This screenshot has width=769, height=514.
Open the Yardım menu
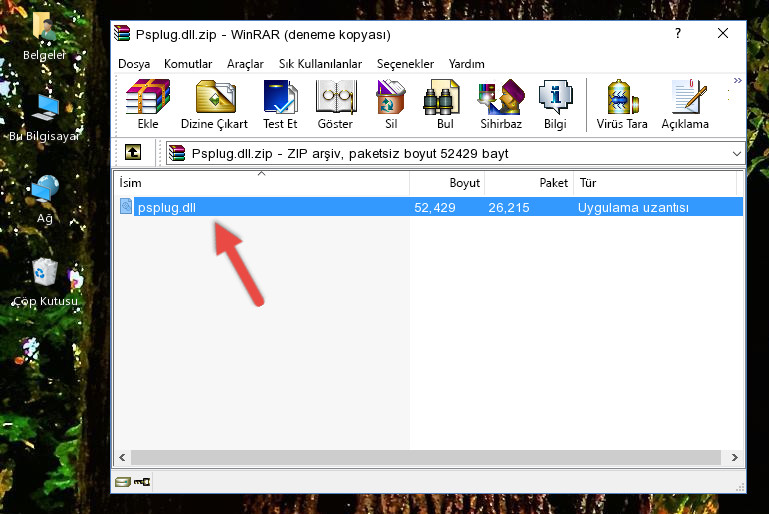coord(466,64)
